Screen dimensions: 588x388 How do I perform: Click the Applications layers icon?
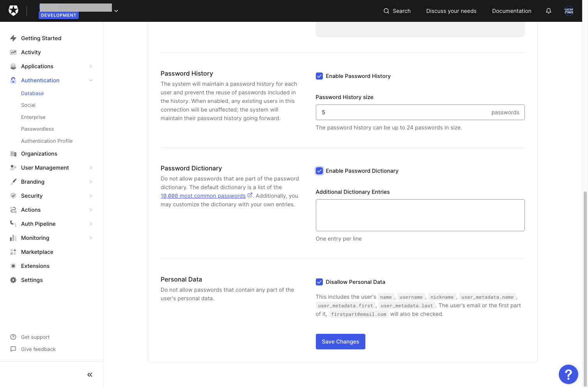click(x=13, y=66)
